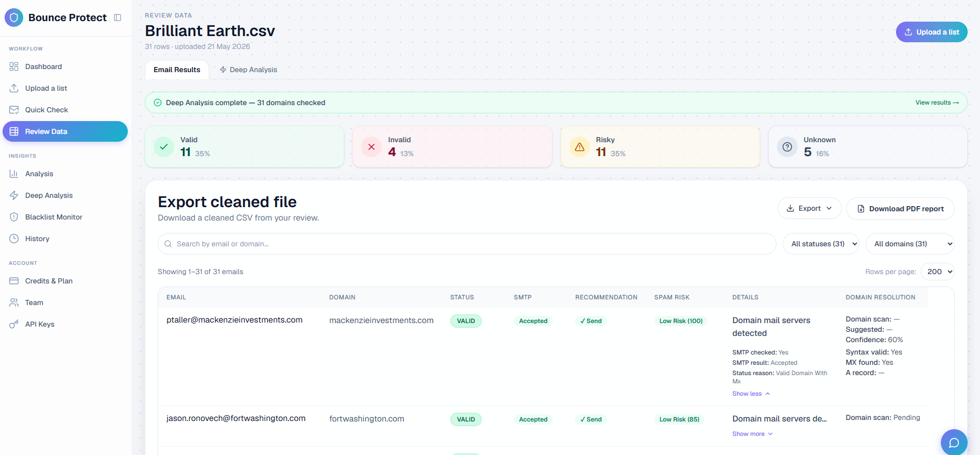The height and width of the screenshot is (455, 980).
Task: Click jason.ronovech@fortwashington.com email cell
Action: [x=236, y=418]
